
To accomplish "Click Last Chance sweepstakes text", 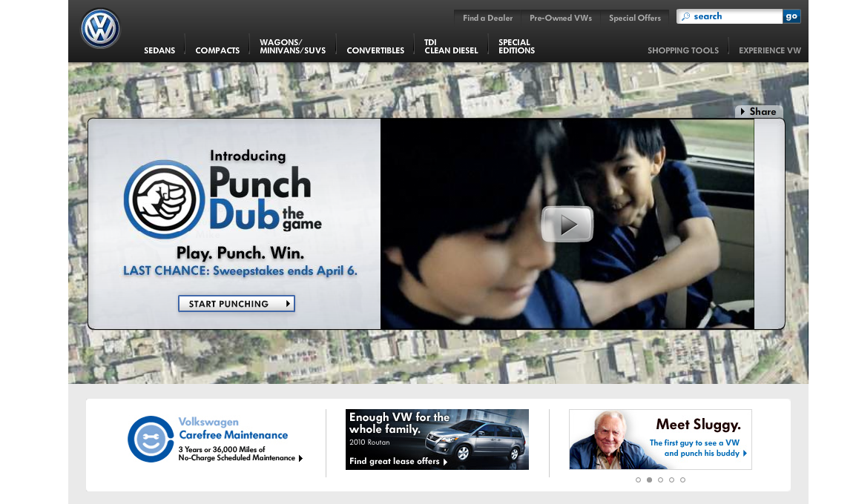I will 240,271.
